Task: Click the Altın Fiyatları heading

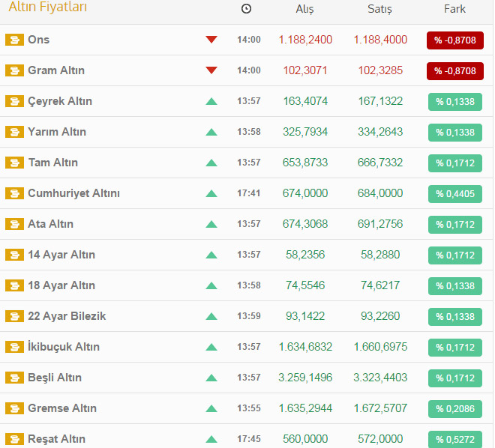Action: click(48, 7)
